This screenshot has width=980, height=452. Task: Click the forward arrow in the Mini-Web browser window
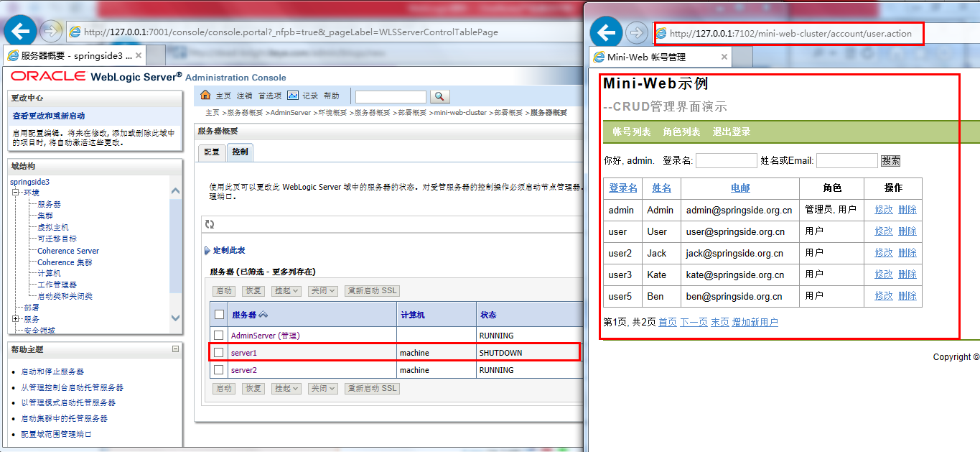coord(637,33)
